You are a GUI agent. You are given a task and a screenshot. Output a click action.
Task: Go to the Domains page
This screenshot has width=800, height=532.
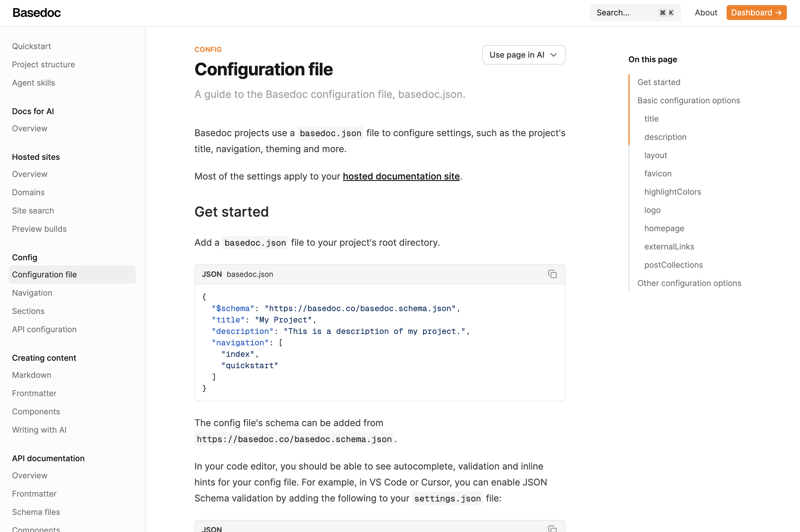click(29, 192)
